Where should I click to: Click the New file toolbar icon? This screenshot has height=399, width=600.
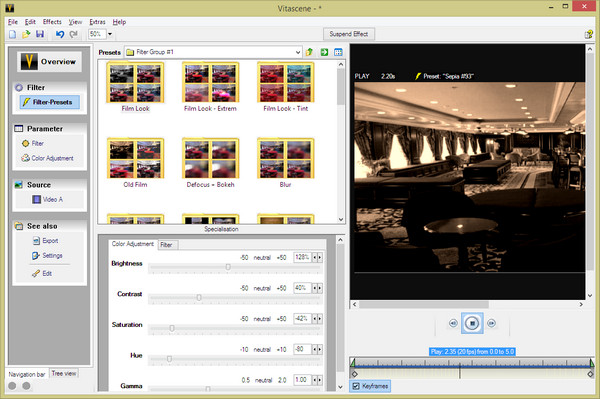(12, 34)
